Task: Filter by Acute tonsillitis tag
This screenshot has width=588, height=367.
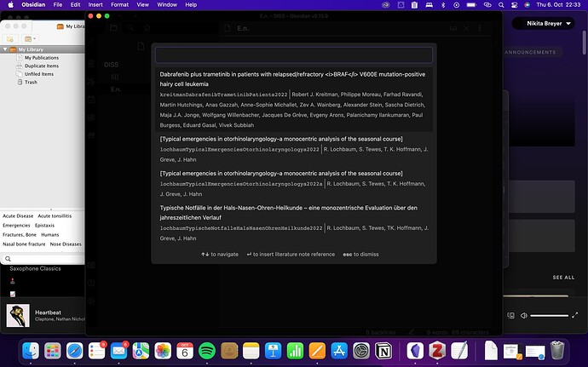Action: pos(55,216)
